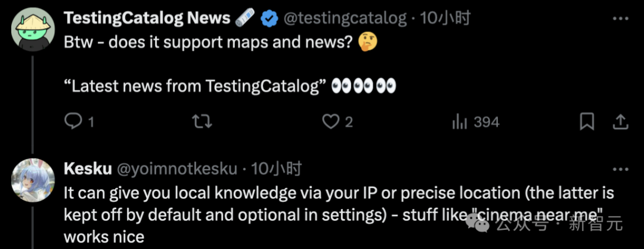Reply to the TestingCatalog News tweet

(x=73, y=122)
